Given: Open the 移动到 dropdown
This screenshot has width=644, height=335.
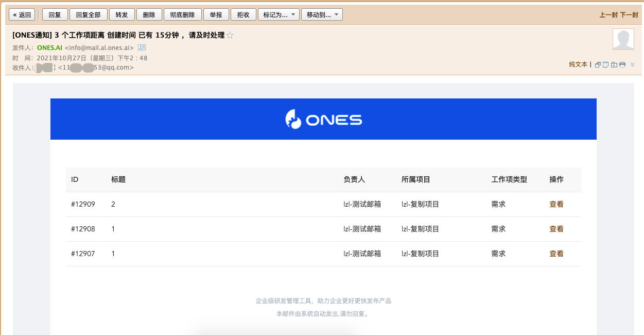Looking at the screenshot, I should tap(322, 15).
